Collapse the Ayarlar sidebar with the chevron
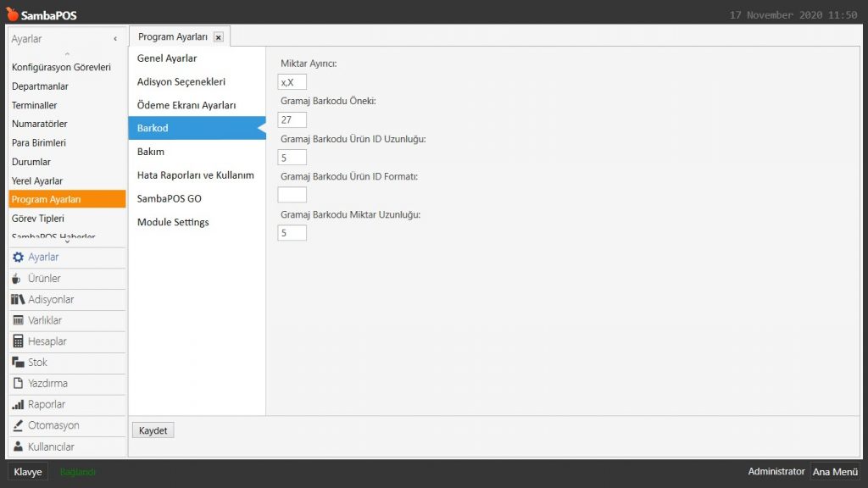 coord(115,39)
